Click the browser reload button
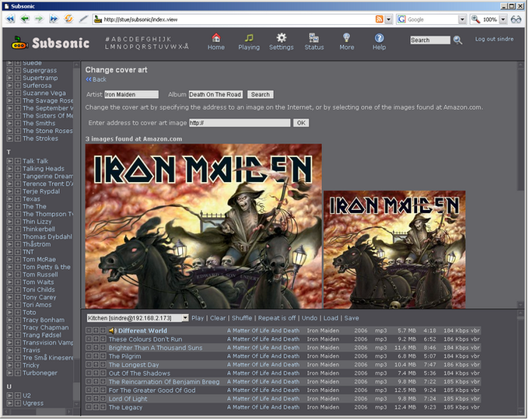 point(68,19)
